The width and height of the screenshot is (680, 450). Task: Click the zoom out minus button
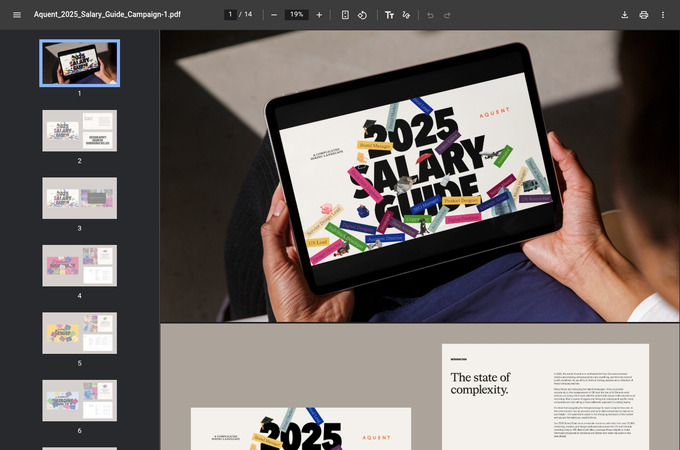274,15
